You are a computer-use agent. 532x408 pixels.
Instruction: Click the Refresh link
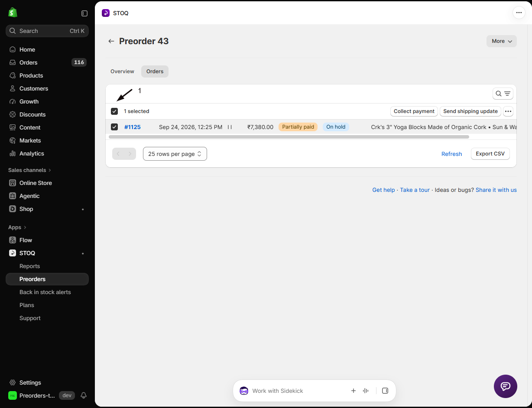[x=451, y=154]
